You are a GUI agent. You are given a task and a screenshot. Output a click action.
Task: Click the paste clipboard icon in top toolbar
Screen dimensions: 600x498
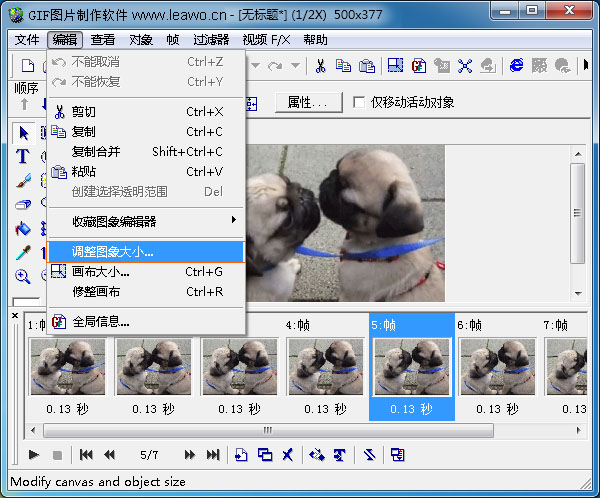click(367, 66)
